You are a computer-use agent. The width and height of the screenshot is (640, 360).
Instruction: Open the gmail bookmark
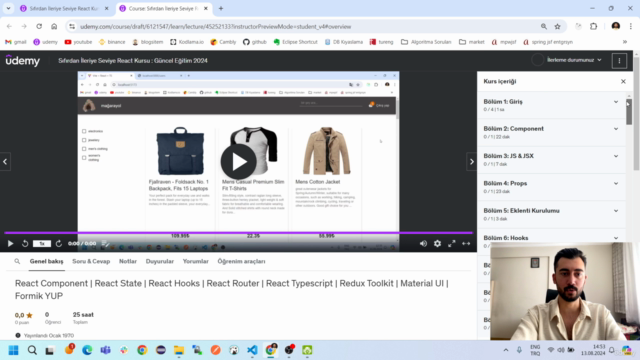coord(16,42)
